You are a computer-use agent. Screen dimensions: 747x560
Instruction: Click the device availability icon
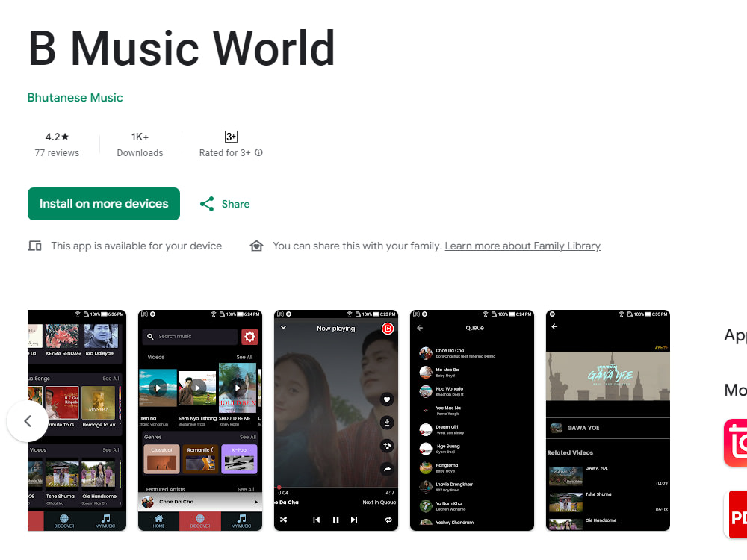34,246
